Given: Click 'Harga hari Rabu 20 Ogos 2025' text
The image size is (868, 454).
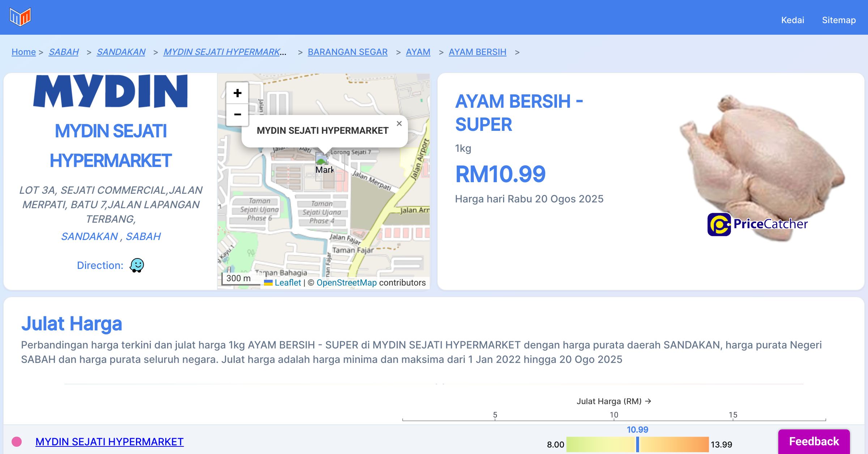Looking at the screenshot, I should pyautogui.click(x=529, y=199).
